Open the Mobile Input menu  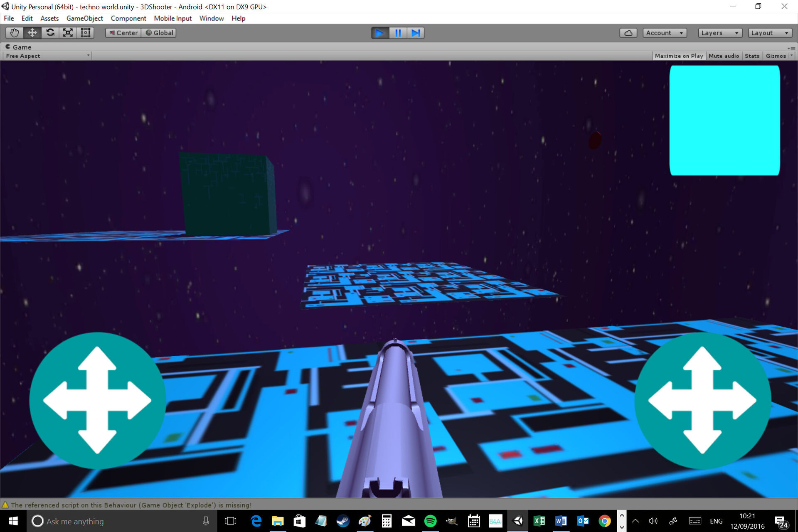[172, 18]
